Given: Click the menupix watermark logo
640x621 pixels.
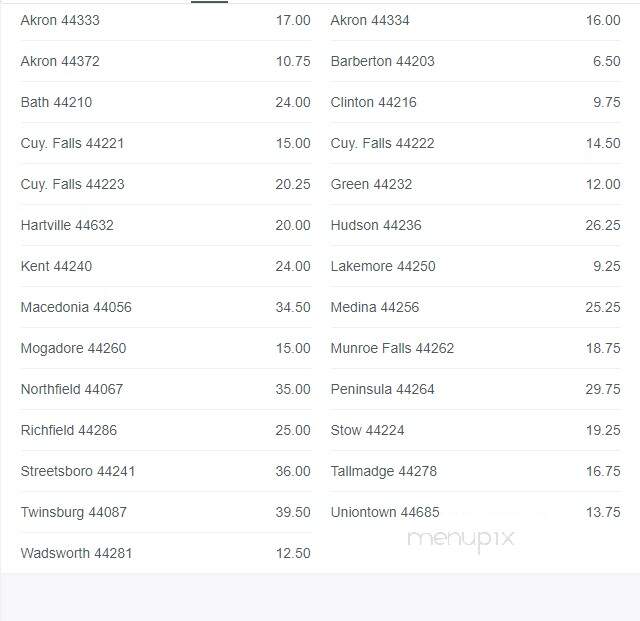Looking at the screenshot, I should (461, 540).
